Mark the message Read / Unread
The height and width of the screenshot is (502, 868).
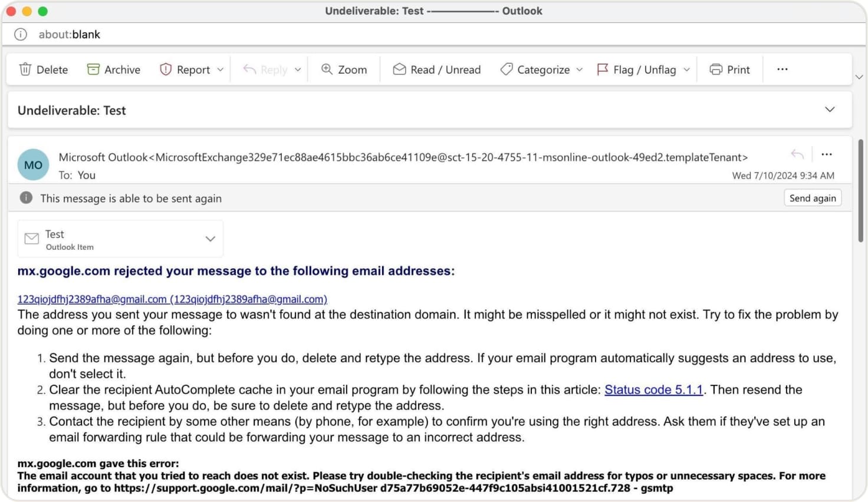(436, 69)
